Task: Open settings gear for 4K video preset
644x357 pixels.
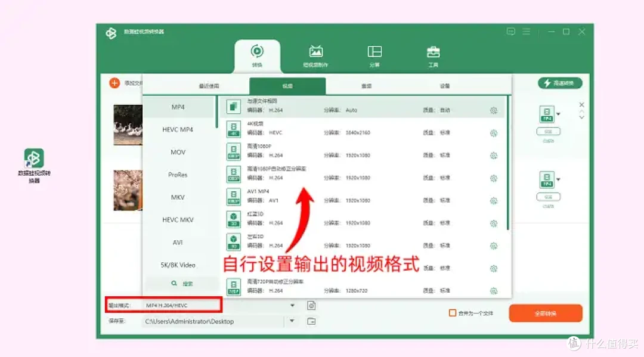Action: point(494,133)
